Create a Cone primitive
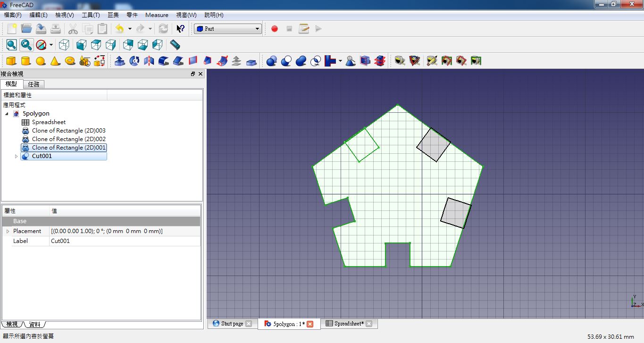Viewport: 644px width, 343px height. point(56,60)
